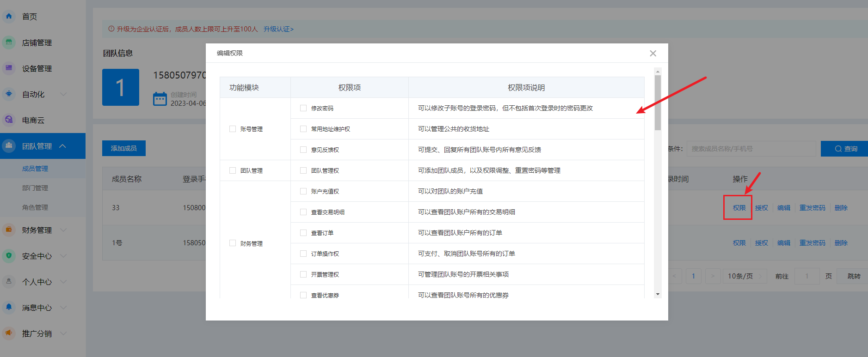The image size is (868, 357).
Task: Click the scrollbar up arrow in dialog
Action: point(658,72)
